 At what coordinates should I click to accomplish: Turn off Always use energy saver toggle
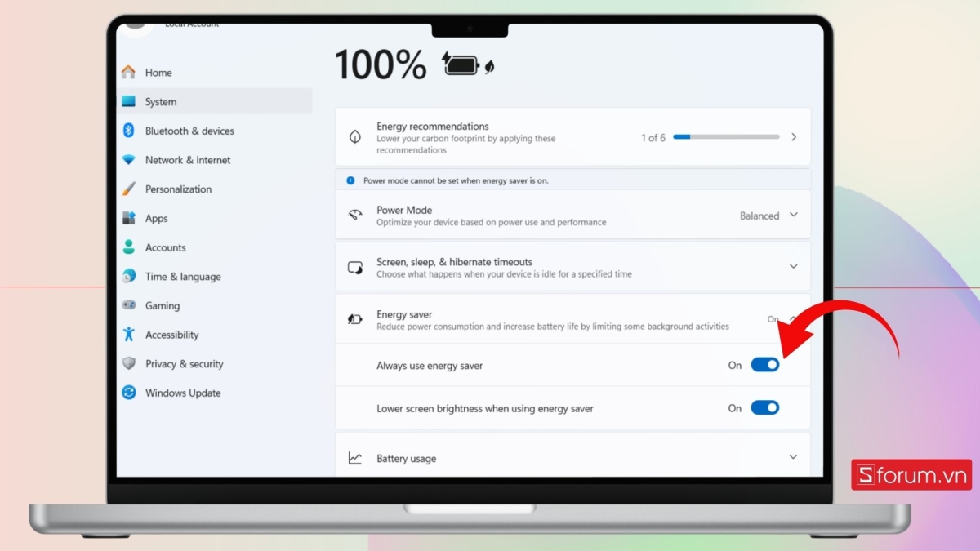coord(765,365)
